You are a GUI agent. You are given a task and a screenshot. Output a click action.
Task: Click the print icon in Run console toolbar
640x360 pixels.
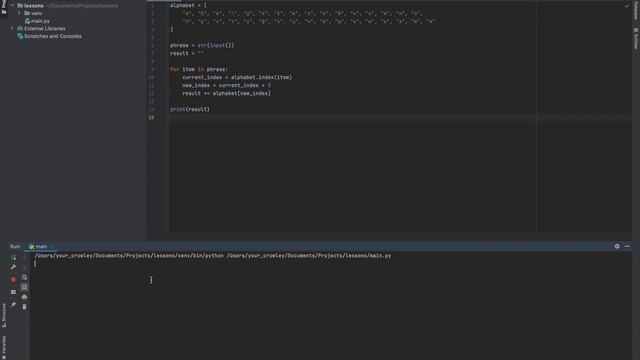(x=24, y=297)
